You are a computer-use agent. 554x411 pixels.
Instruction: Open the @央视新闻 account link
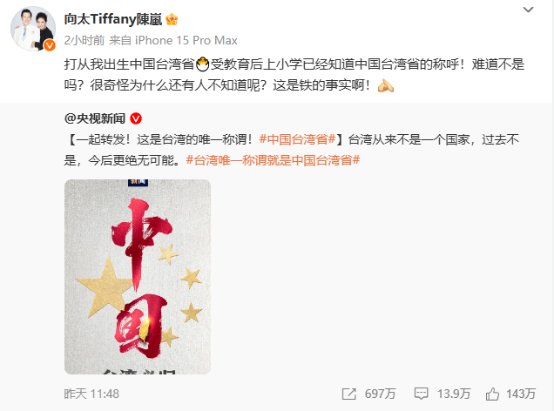[95, 118]
